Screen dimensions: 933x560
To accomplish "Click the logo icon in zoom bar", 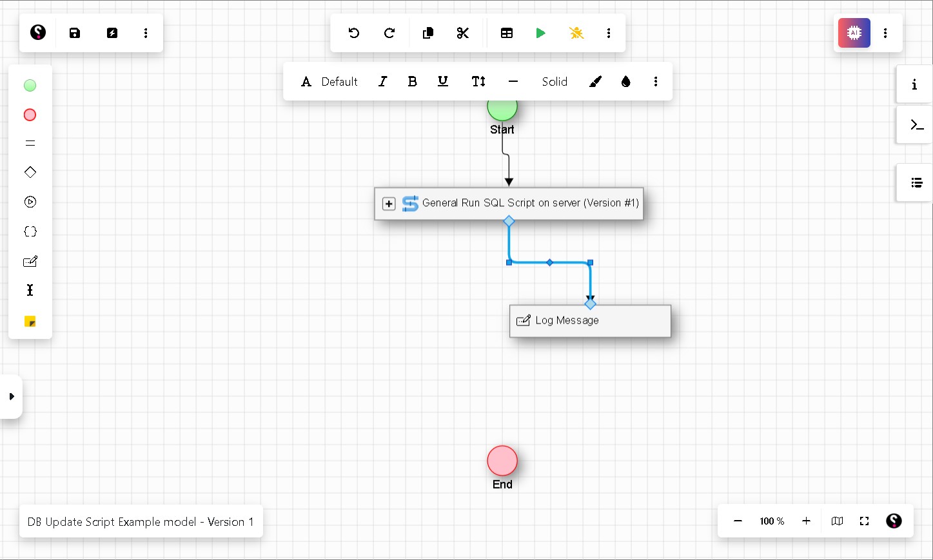I will [x=894, y=521].
